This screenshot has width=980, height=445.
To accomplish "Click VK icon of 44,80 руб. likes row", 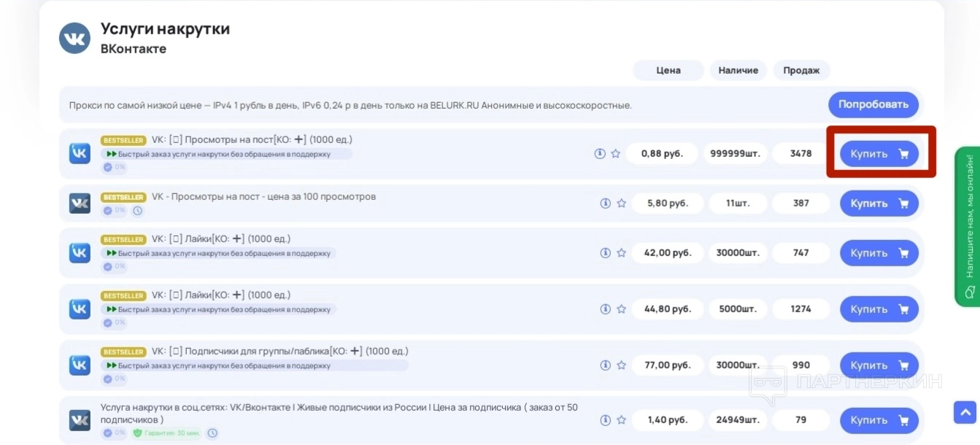I will (80, 309).
